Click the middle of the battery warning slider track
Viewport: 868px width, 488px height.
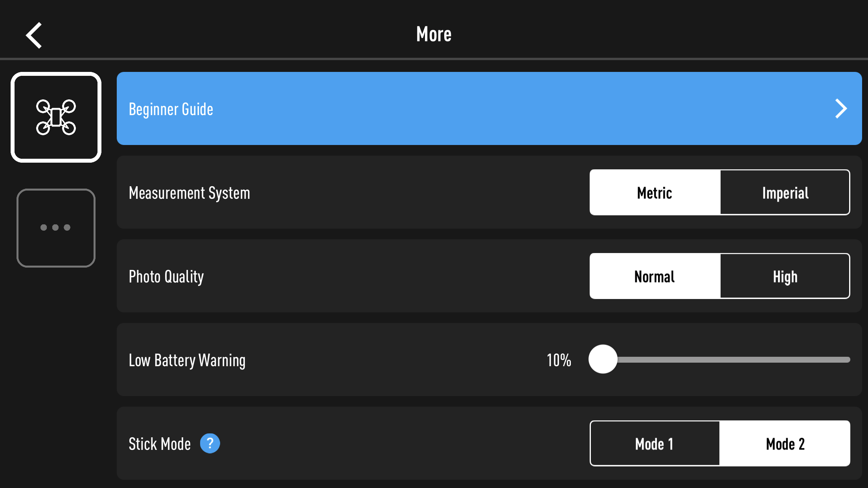(720, 360)
